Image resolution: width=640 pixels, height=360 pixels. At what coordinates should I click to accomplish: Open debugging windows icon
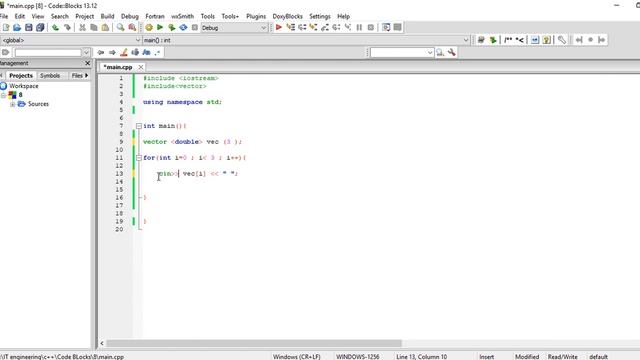point(386,27)
